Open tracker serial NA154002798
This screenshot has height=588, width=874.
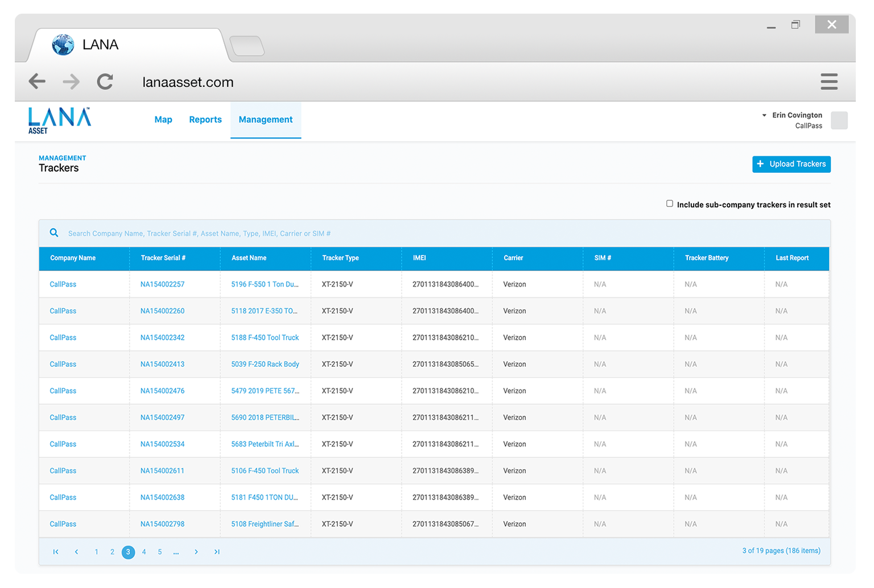click(162, 524)
